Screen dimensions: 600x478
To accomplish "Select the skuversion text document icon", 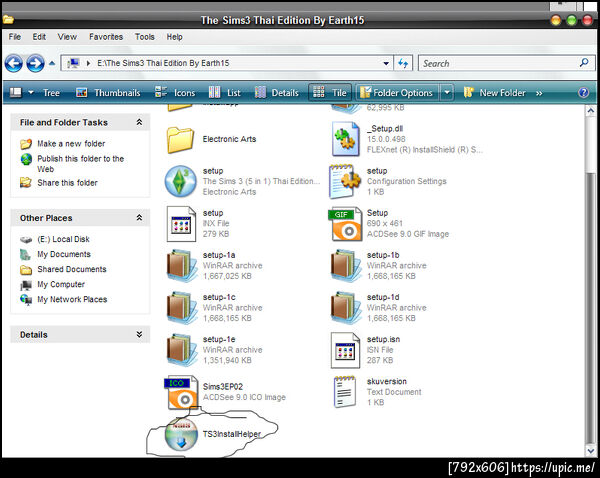I will [344, 392].
